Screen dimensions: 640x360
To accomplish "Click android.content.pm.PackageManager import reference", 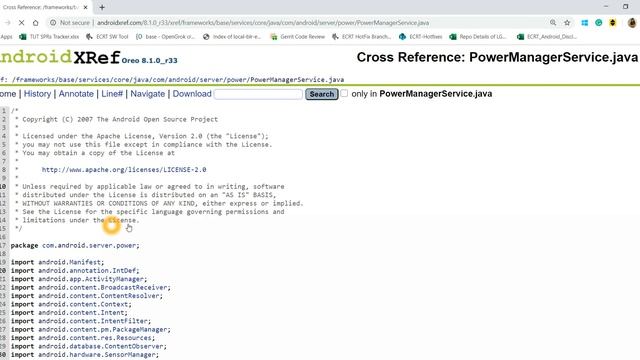I will (103, 329).
